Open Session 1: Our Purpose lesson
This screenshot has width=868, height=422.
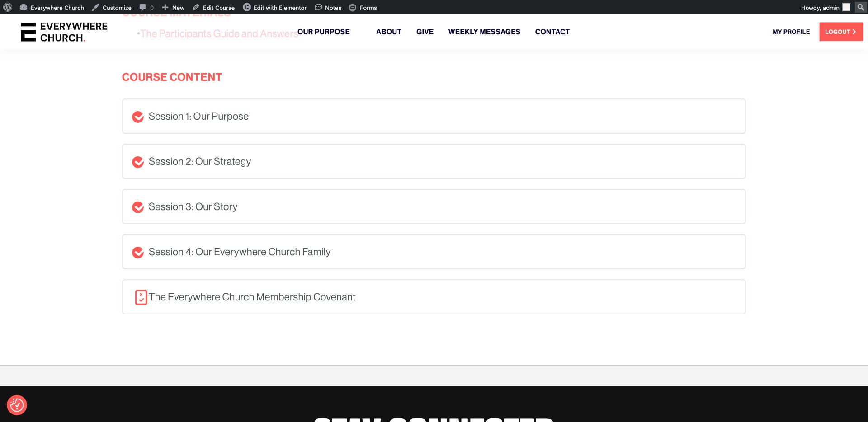(434, 116)
